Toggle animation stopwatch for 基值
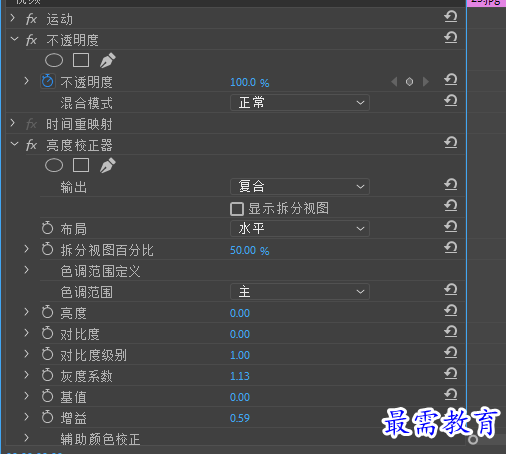The height and width of the screenshot is (454, 506). click(48, 396)
